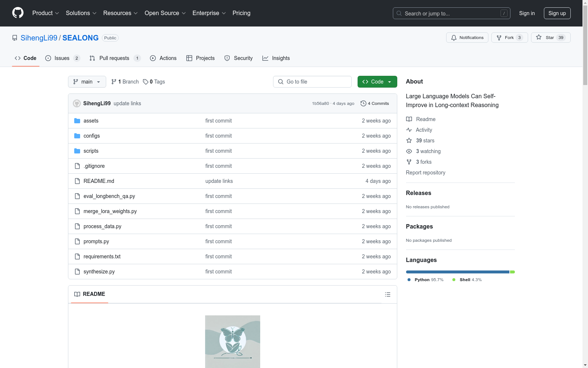Click the repository icon beside SihengLi99
Image resolution: width=588 pixels, height=368 pixels.
pyautogui.click(x=15, y=38)
